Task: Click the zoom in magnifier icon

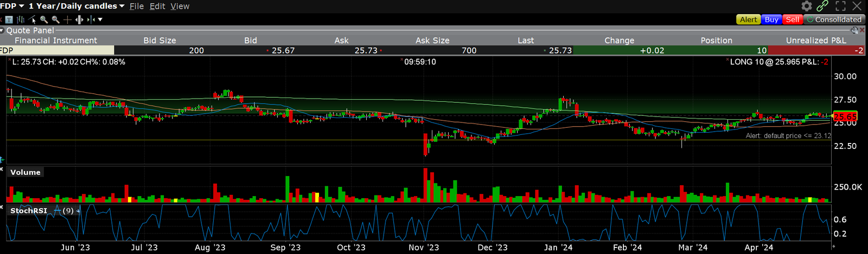Action: [x=44, y=19]
